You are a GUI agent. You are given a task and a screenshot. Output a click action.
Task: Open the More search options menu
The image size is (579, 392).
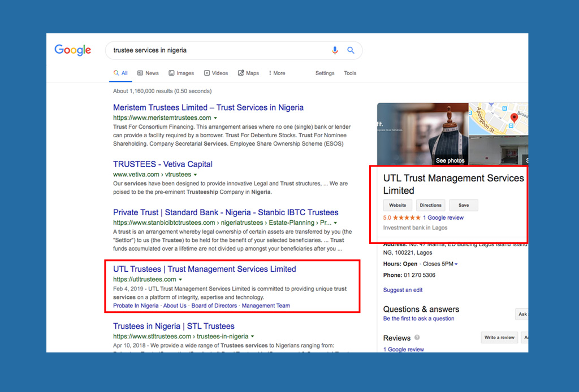(x=277, y=73)
